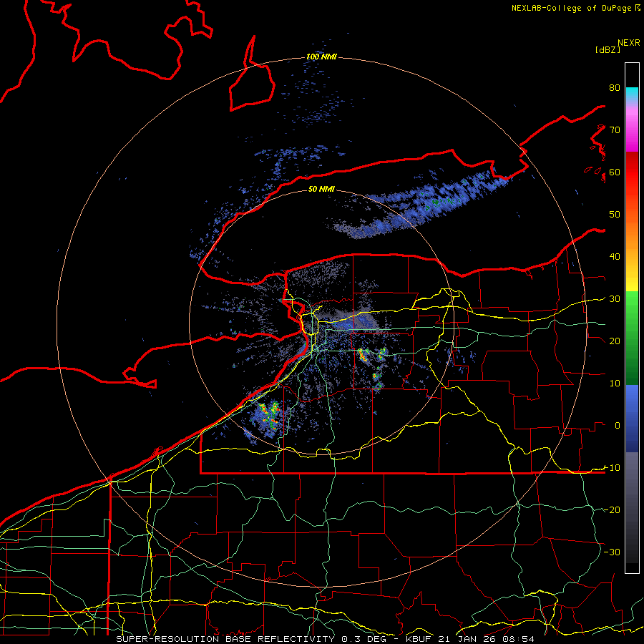The width and height of the screenshot is (644, 644).
Task: Click the 50 NMI range ring label
Action: pos(321,189)
